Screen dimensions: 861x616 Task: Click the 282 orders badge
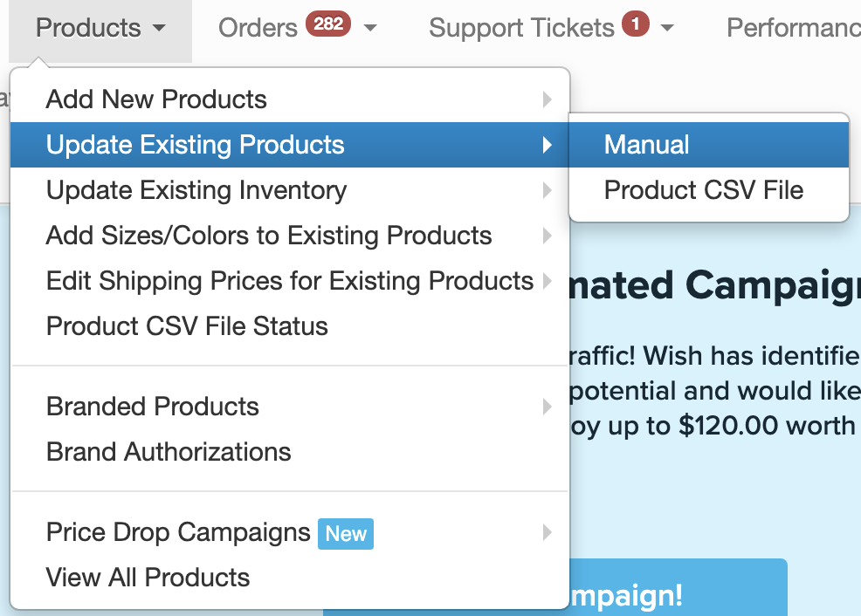click(328, 24)
